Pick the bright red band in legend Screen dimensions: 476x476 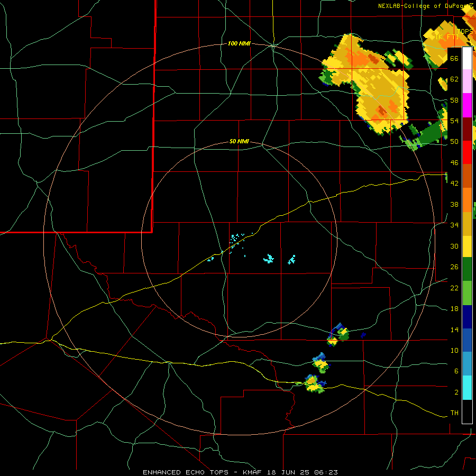[467, 152]
